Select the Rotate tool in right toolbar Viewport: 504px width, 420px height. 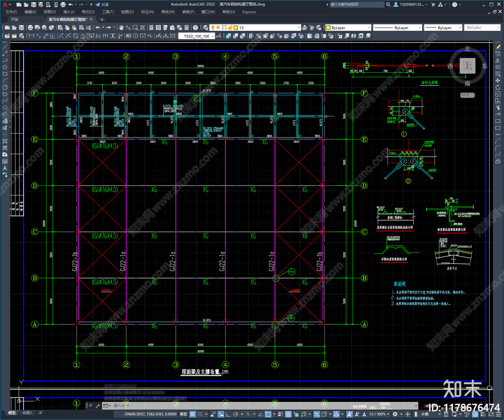click(x=498, y=87)
